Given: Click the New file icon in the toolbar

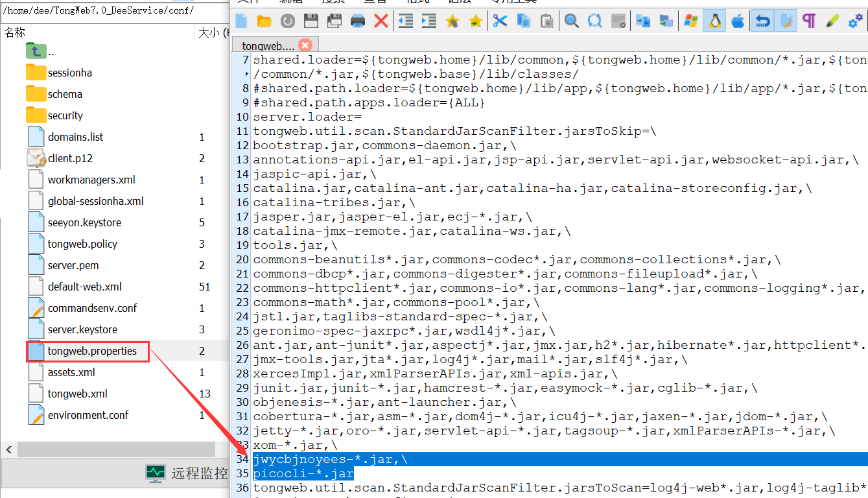Looking at the screenshot, I should pos(241,21).
